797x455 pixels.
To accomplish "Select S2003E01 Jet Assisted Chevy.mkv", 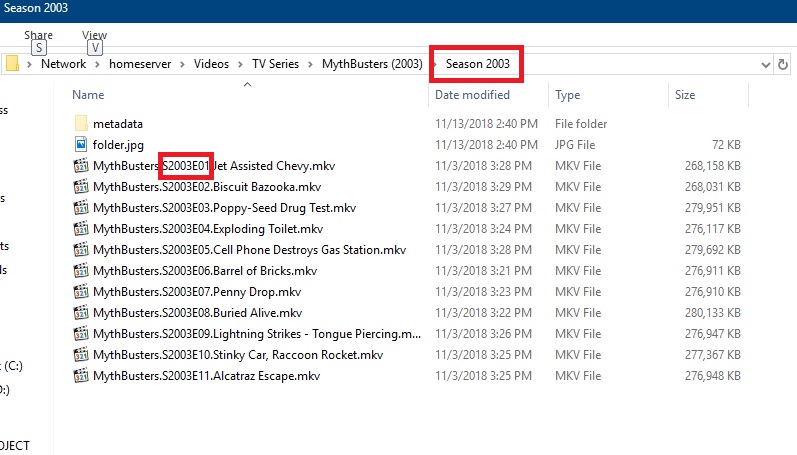I will [214, 166].
